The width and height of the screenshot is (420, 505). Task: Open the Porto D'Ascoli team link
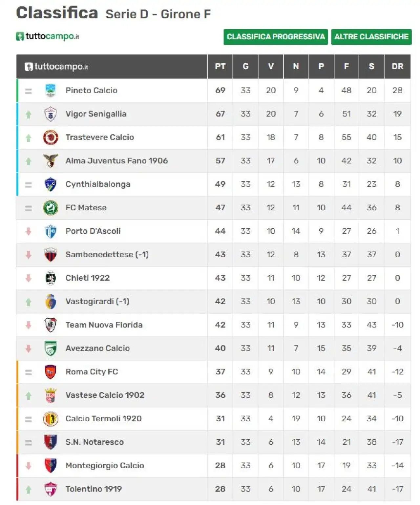click(x=93, y=231)
